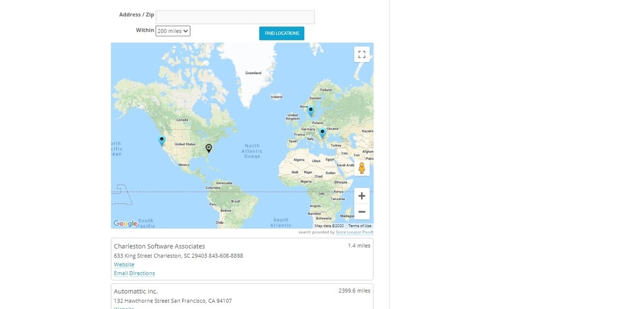Viewport: 644px width, 309px height.
Task: Click the Street View pegman icon
Action: (361, 169)
